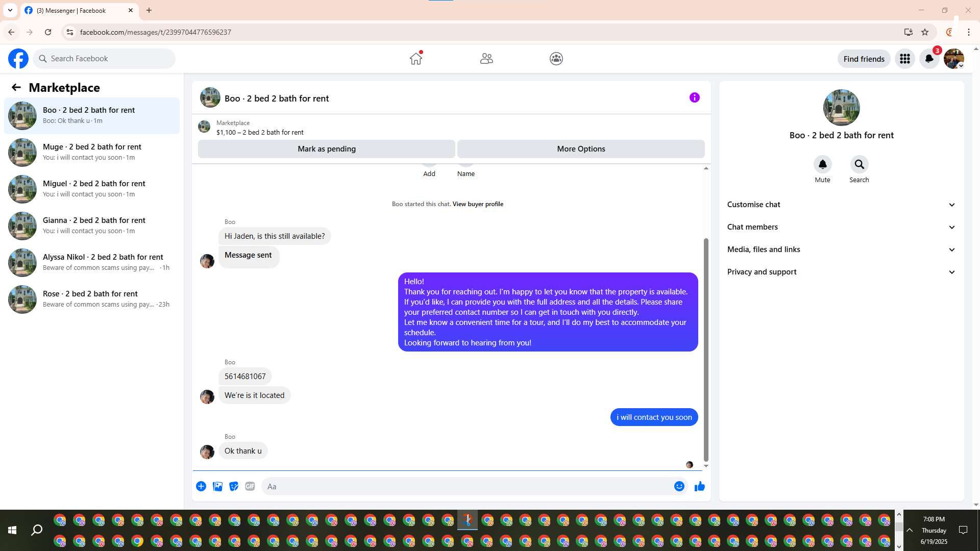
Task: Click the Facebook logo
Action: pos(18,59)
